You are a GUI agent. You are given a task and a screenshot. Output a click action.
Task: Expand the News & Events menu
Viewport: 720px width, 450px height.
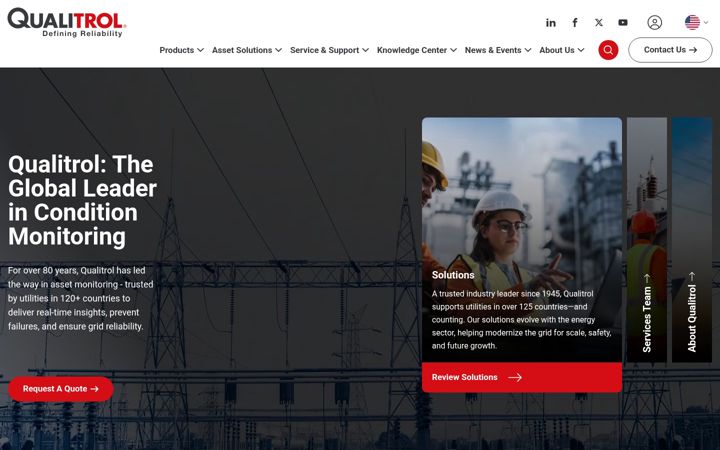point(498,50)
